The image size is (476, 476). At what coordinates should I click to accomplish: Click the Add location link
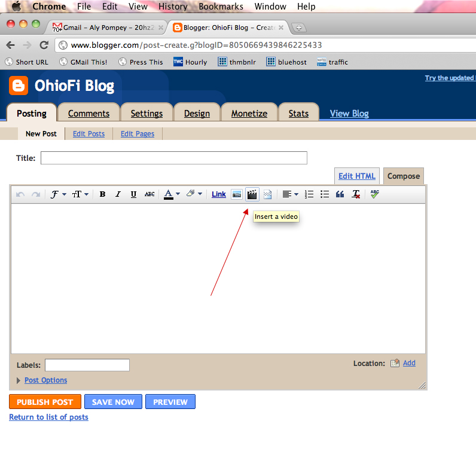(x=409, y=363)
